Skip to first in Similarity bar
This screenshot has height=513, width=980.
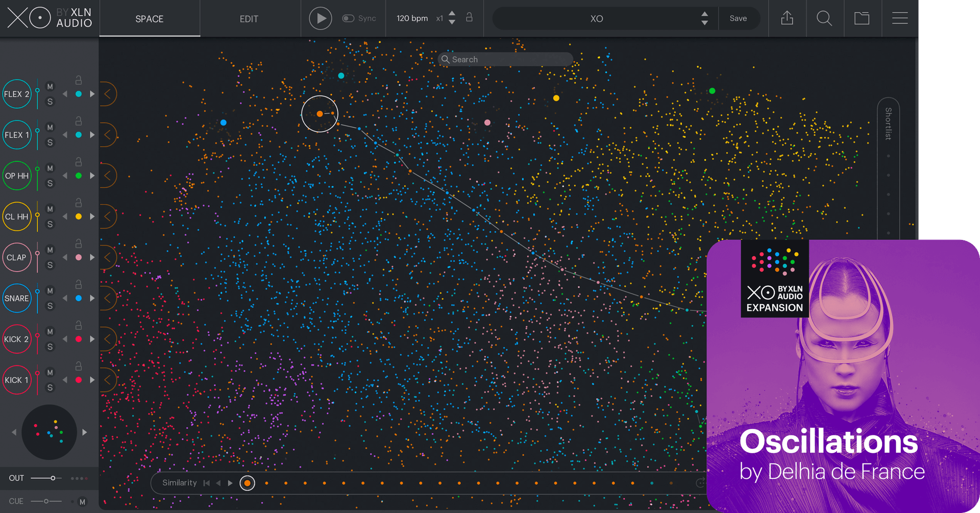(x=206, y=483)
